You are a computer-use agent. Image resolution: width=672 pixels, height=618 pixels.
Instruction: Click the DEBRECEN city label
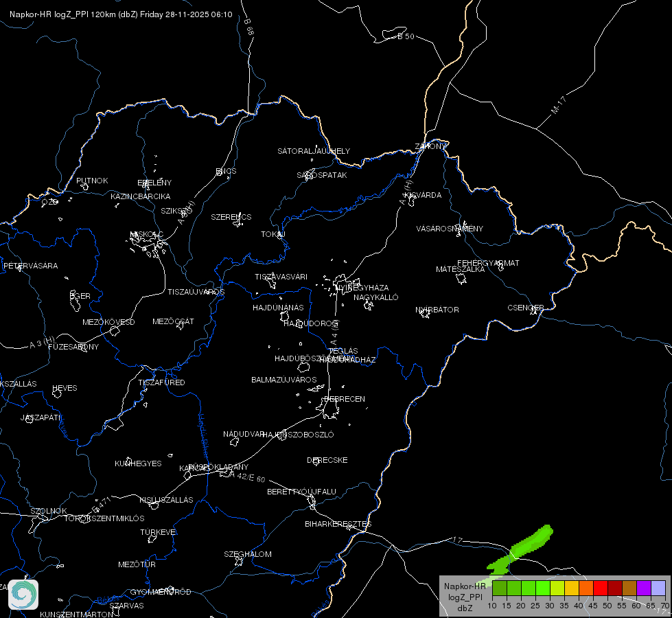click(x=345, y=399)
